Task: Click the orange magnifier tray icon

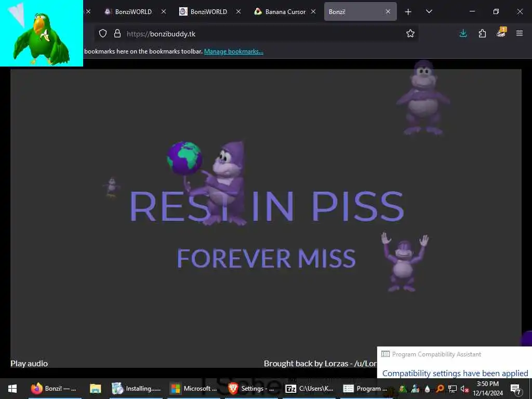Action: (x=440, y=389)
